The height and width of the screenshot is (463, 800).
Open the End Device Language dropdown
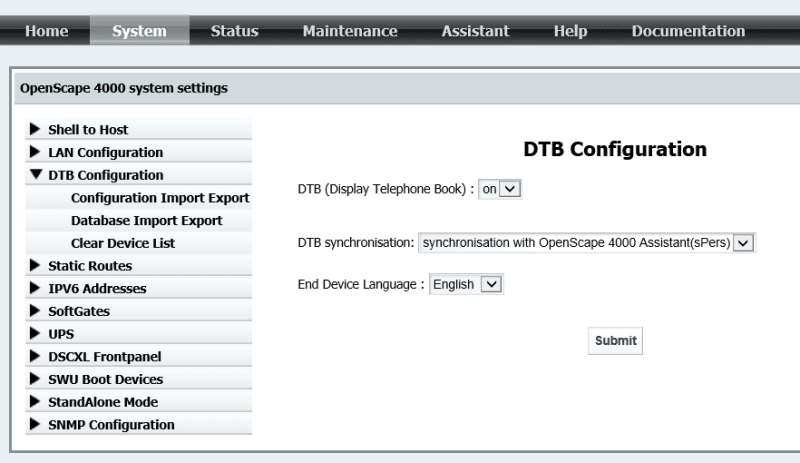466,284
